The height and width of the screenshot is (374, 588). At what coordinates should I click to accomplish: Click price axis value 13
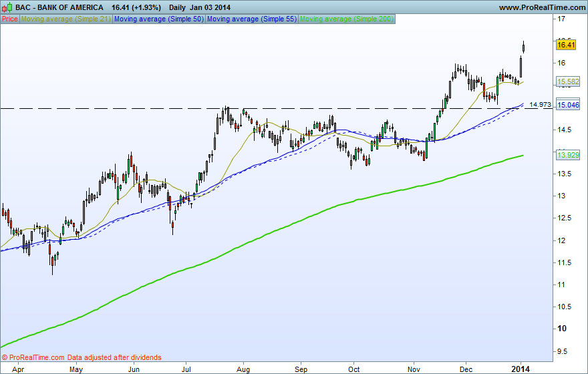click(561, 196)
